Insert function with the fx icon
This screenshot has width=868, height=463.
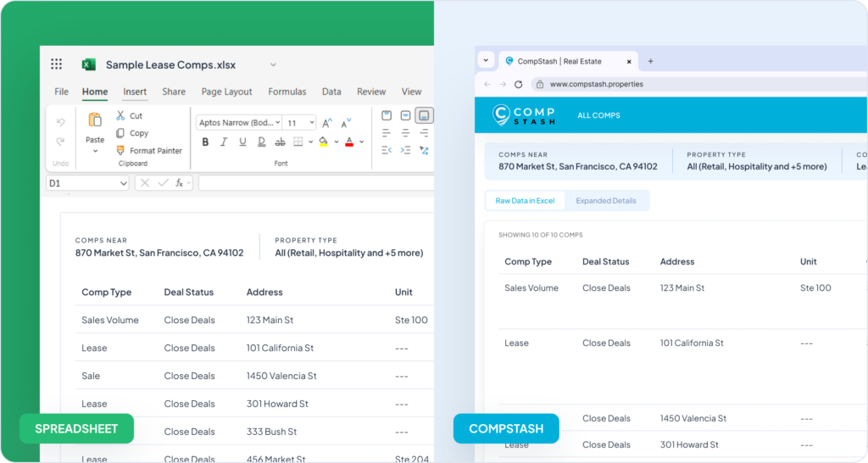(x=180, y=183)
